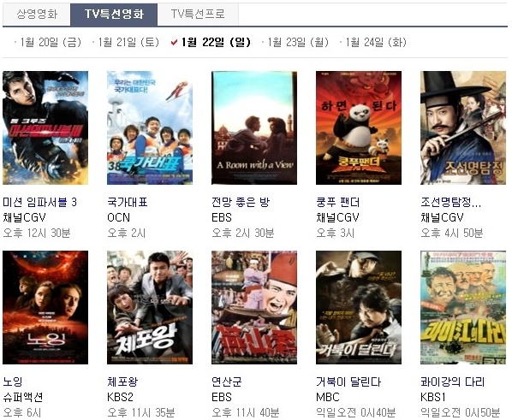This screenshot has height=420, width=512.
Task: Pick date 1월 23일 (월)
Action: 298,42
